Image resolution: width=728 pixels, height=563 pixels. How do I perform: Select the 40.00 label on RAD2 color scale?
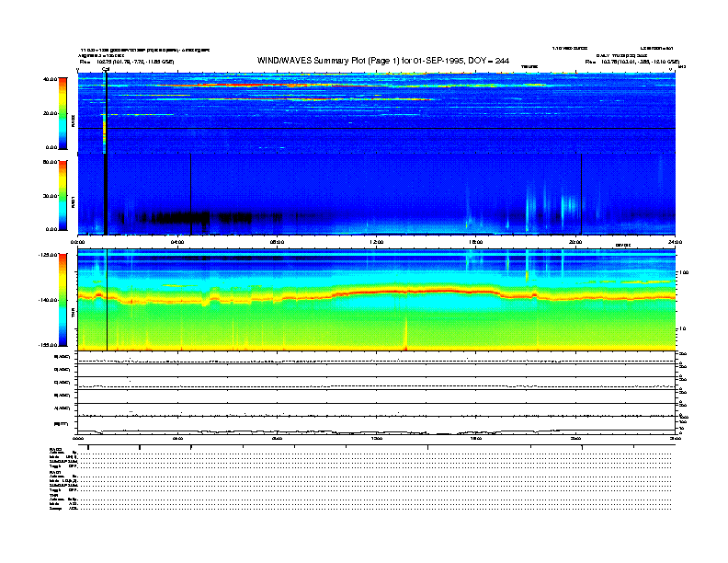click(x=50, y=79)
